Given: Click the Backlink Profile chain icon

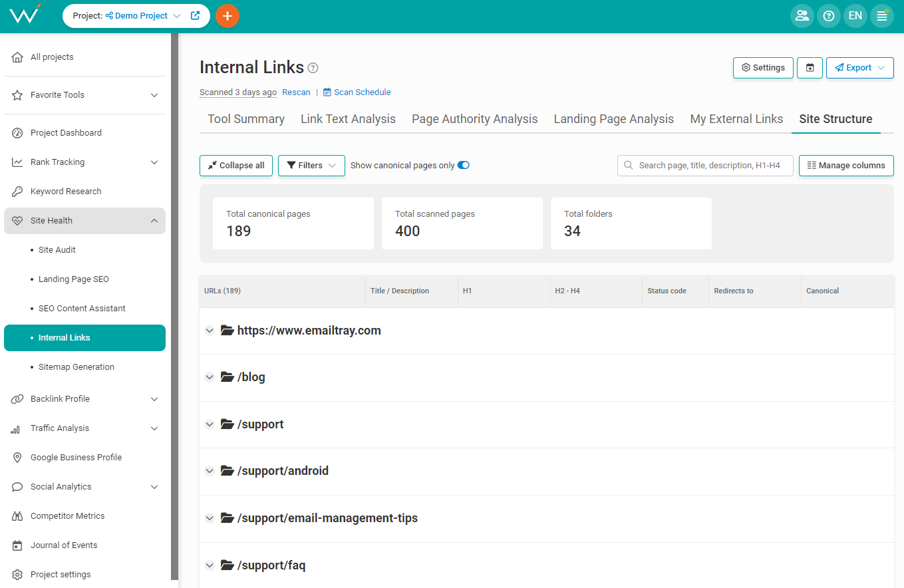Looking at the screenshot, I should tap(17, 399).
